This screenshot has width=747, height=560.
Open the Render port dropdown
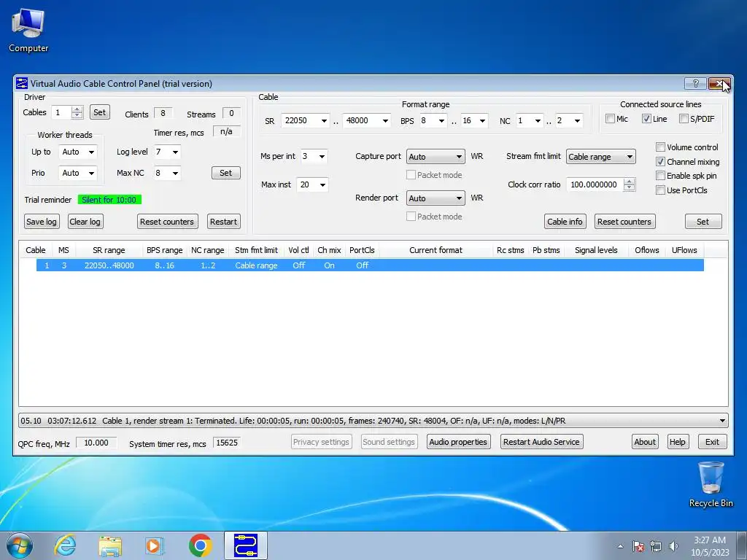click(x=436, y=198)
